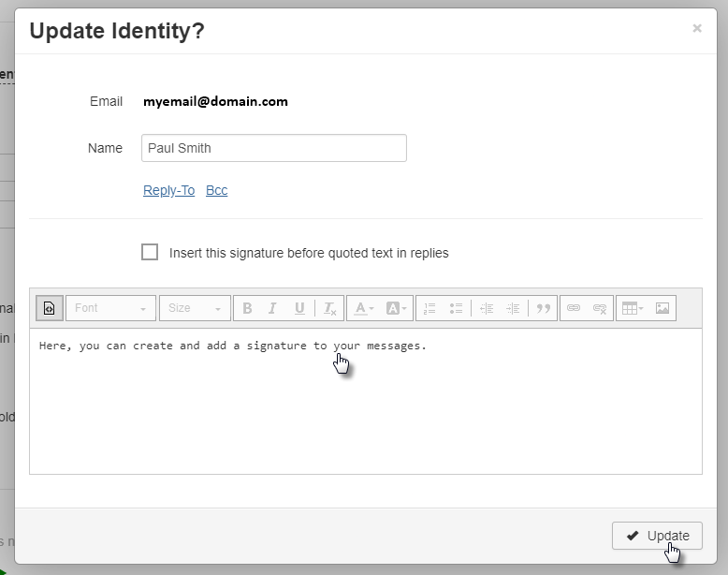
Task: Click the Reply-To link
Action: (169, 190)
